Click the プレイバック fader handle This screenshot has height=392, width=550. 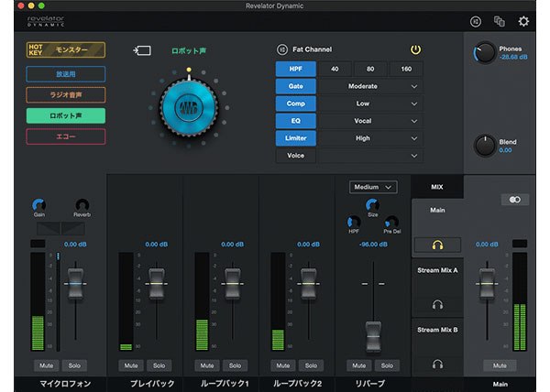click(157, 283)
